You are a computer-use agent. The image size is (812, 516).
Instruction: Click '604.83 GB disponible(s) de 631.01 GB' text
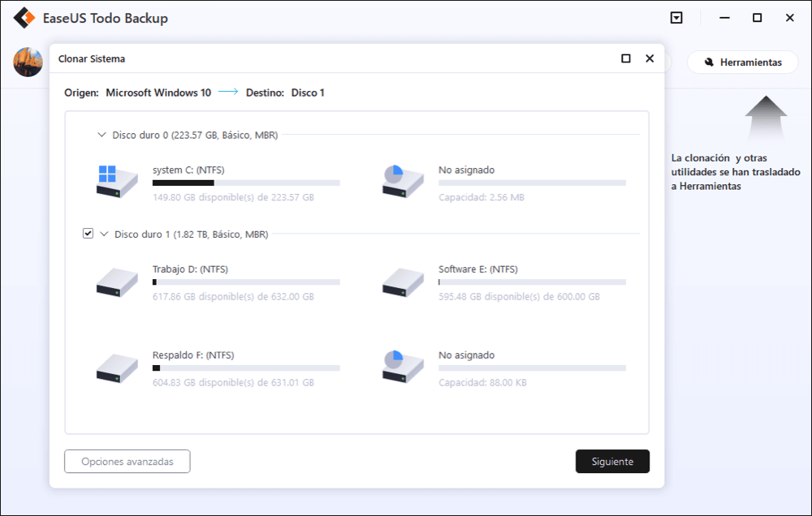233,382
